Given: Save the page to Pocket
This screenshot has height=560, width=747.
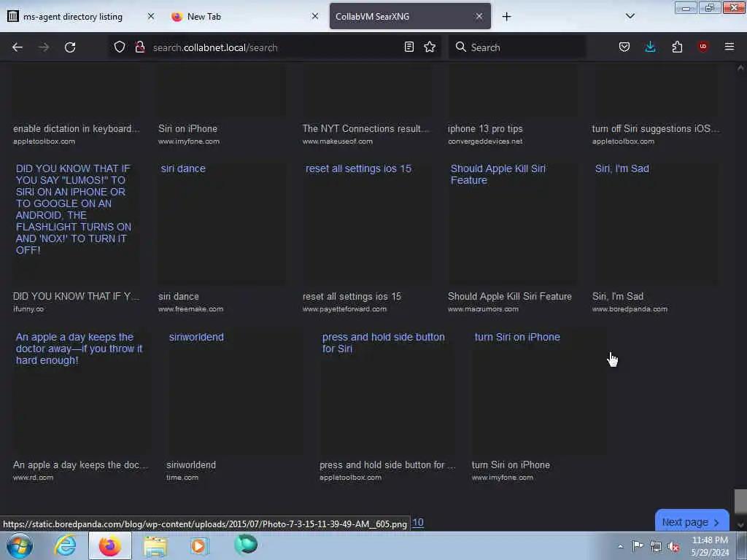Looking at the screenshot, I should tap(624, 47).
